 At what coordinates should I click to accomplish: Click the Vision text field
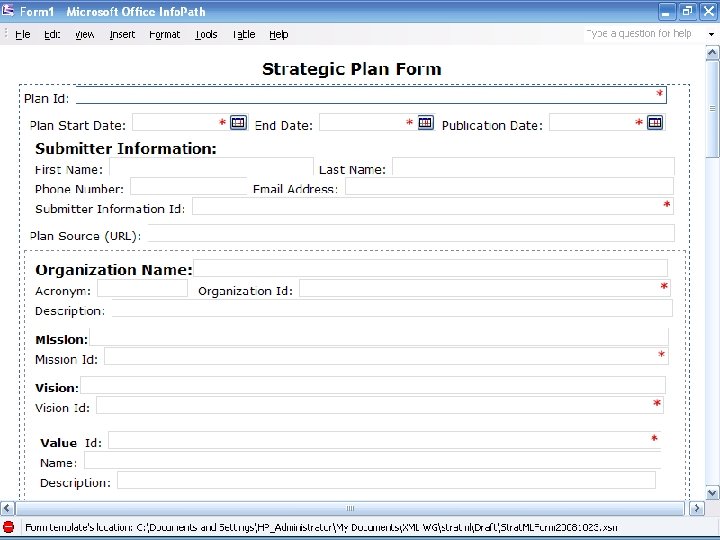373,385
